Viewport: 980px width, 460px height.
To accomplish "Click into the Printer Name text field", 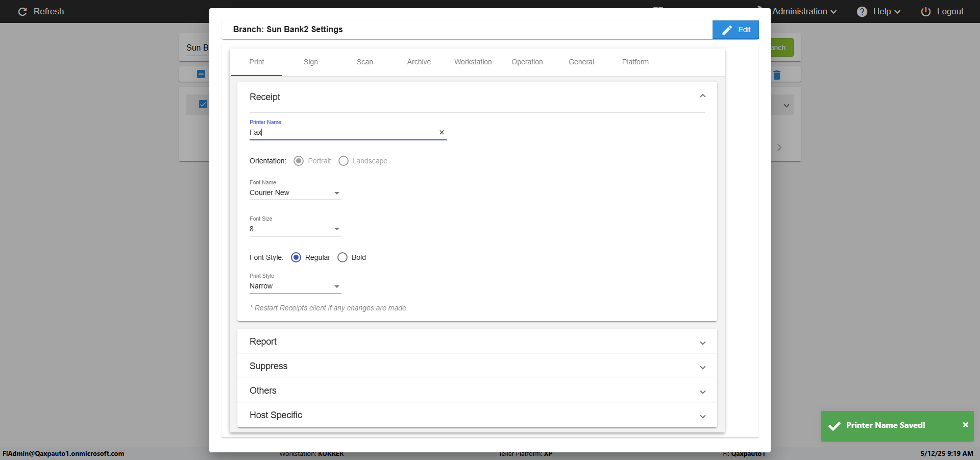I will click(x=342, y=132).
